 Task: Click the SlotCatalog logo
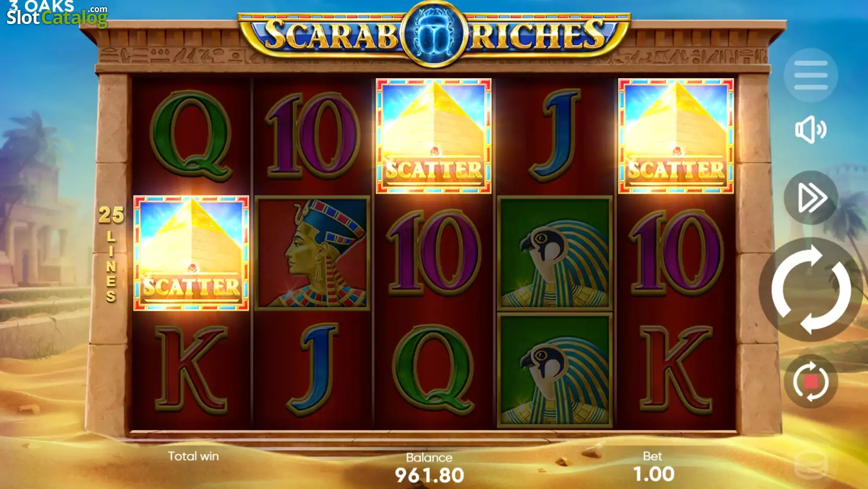57,14
